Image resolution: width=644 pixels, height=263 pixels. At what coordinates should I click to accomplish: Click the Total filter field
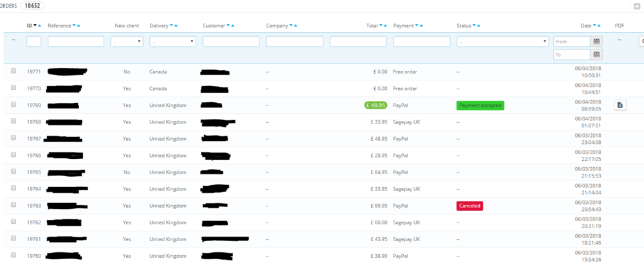tap(358, 41)
